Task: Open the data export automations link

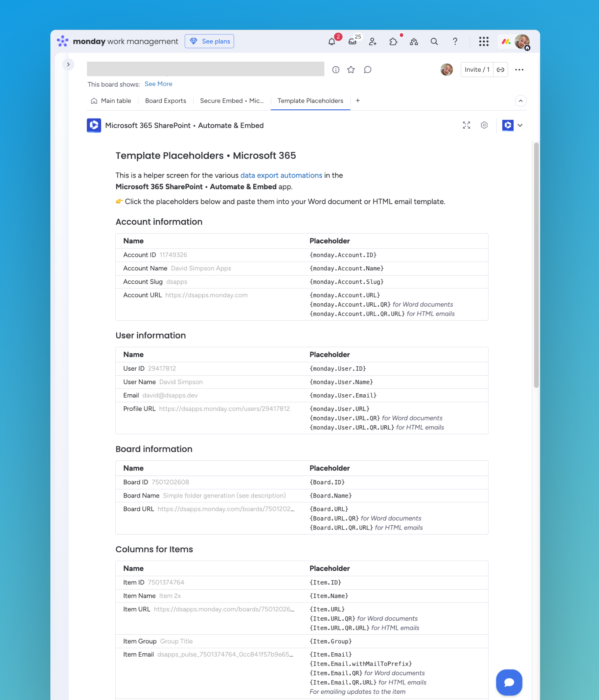Action: point(281,175)
